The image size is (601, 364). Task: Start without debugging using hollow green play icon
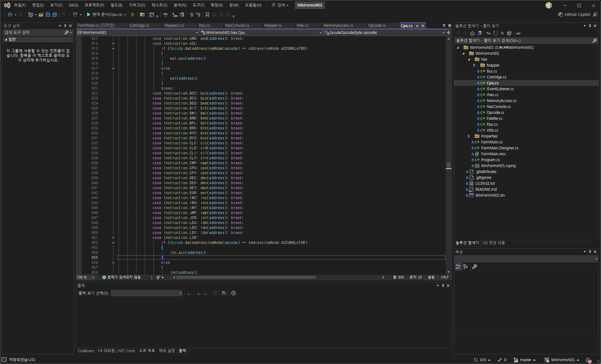133,15
